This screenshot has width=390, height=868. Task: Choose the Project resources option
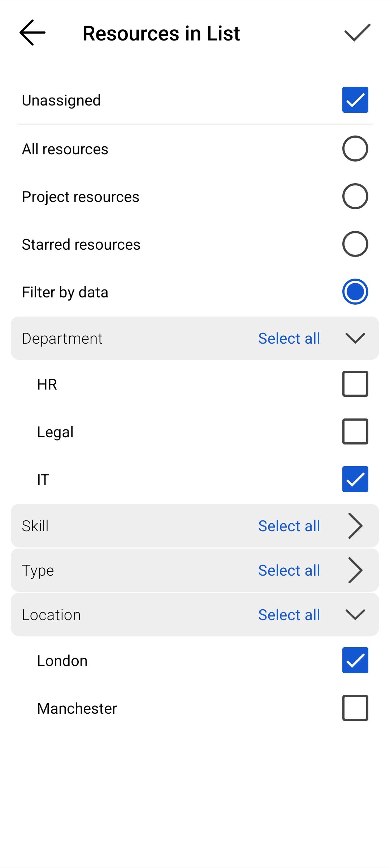pos(355,196)
